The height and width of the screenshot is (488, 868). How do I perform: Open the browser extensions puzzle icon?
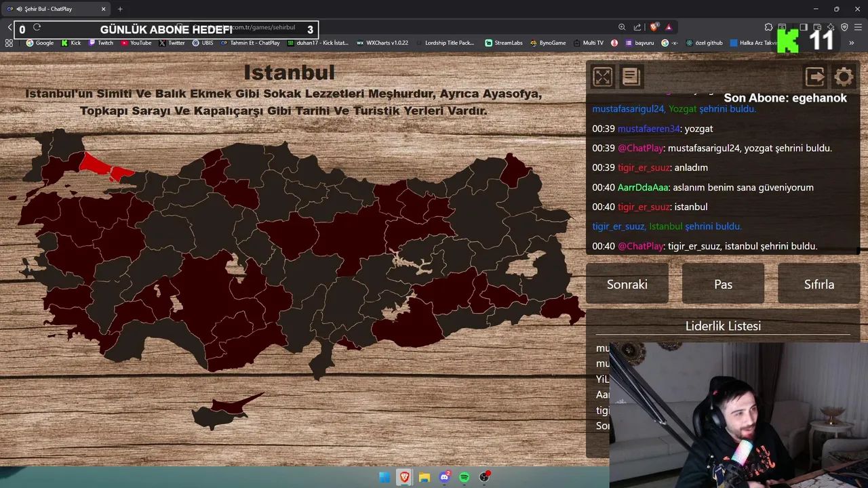click(x=768, y=27)
